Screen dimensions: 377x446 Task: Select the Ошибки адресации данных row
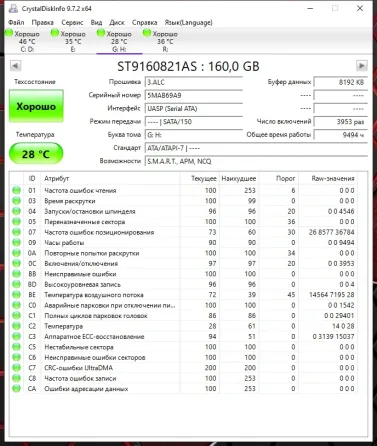183,389
